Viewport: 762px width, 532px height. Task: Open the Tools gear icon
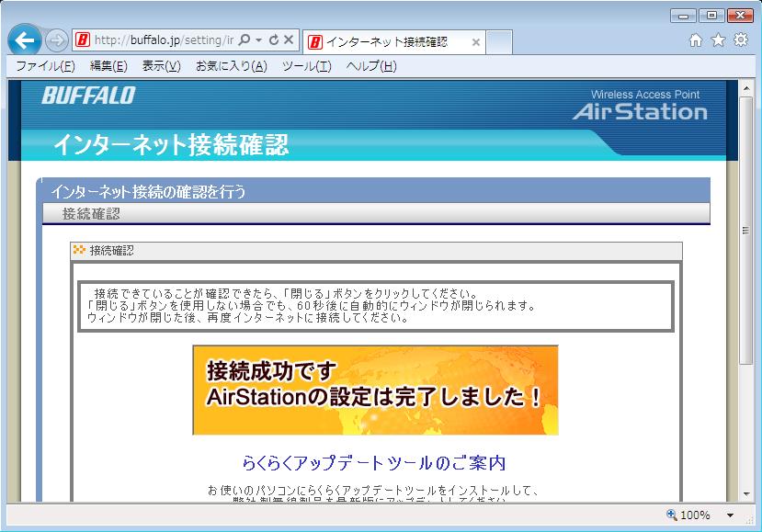(x=741, y=40)
